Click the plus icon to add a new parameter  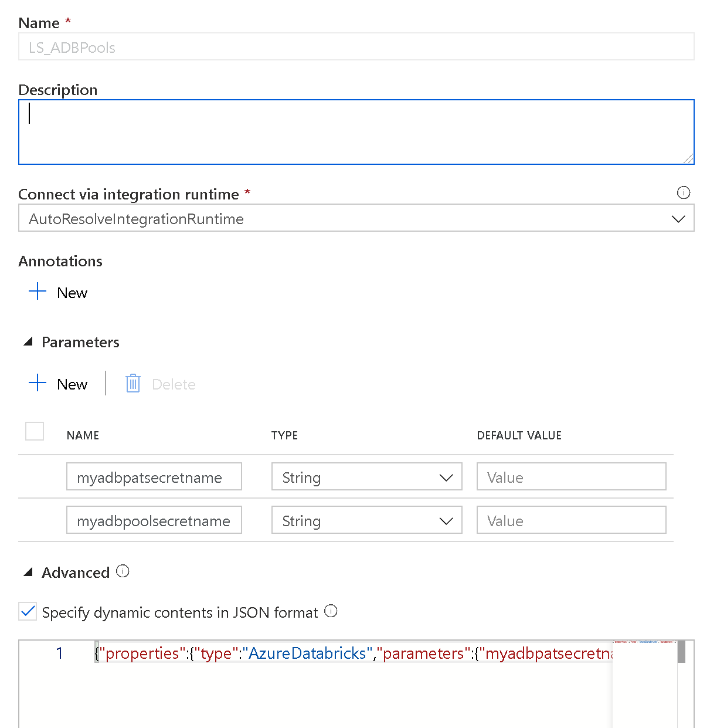[x=37, y=382]
